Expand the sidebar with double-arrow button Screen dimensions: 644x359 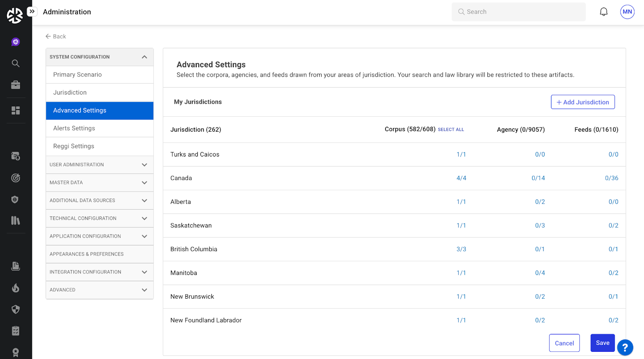coord(32,12)
